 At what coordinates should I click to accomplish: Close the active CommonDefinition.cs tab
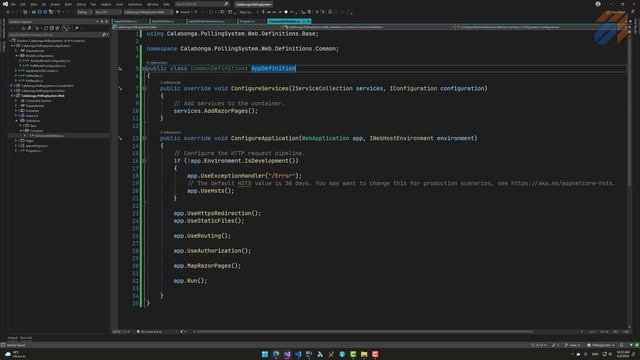(308, 21)
